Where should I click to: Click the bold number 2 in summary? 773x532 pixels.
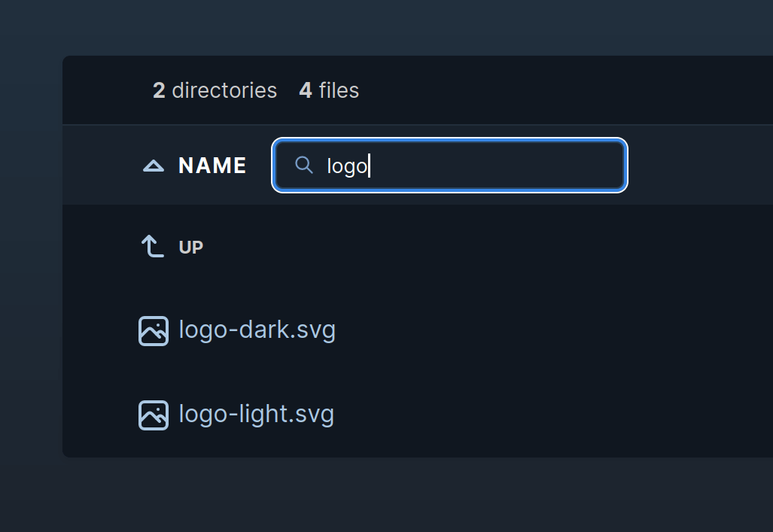159,90
